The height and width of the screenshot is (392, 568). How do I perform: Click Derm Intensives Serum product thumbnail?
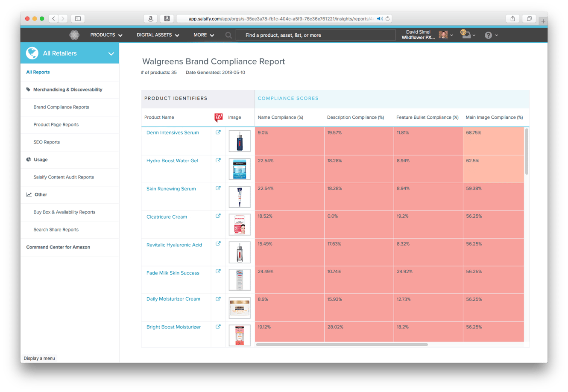(x=240, y=141)
